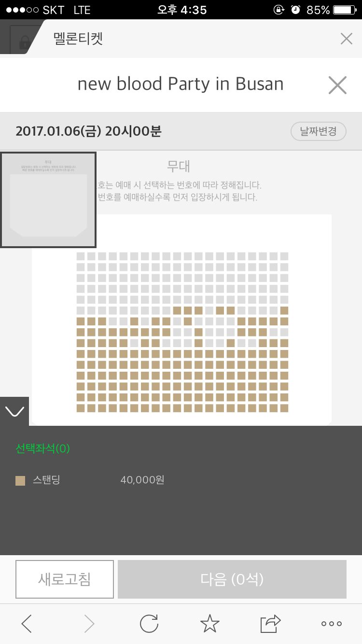Close the 멜론티켓 browser tab
362x644 pixels.
pyautogui.click(x=346, y=39)
